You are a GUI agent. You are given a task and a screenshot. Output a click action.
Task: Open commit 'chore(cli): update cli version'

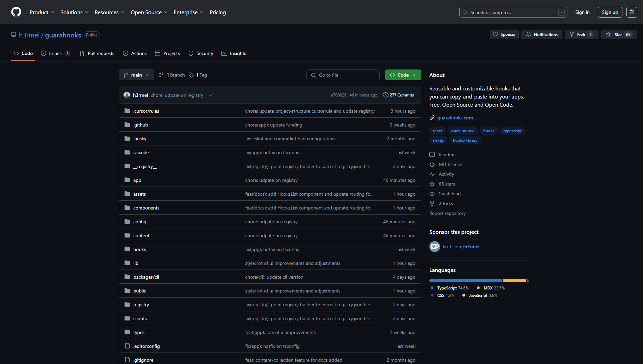pos(274,277)
